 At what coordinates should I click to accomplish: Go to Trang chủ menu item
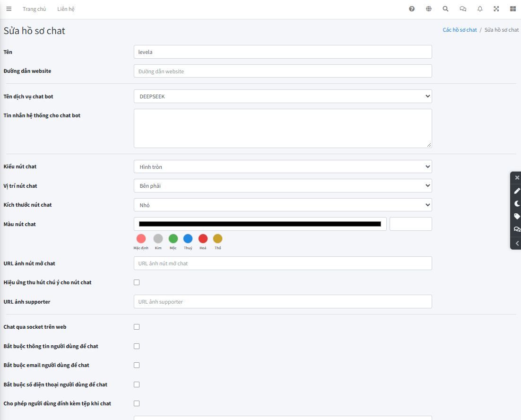pos(34,9)
